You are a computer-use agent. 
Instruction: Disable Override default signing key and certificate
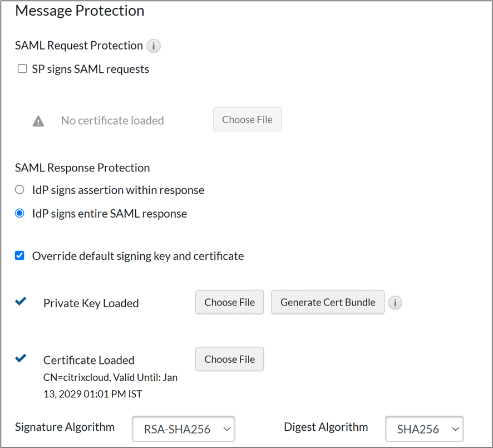19,255
